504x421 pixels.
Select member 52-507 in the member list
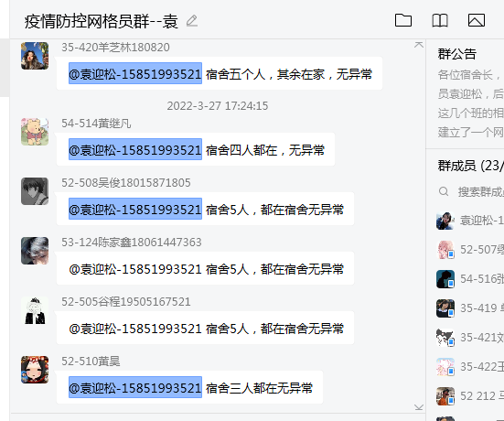tap(469, 250)
